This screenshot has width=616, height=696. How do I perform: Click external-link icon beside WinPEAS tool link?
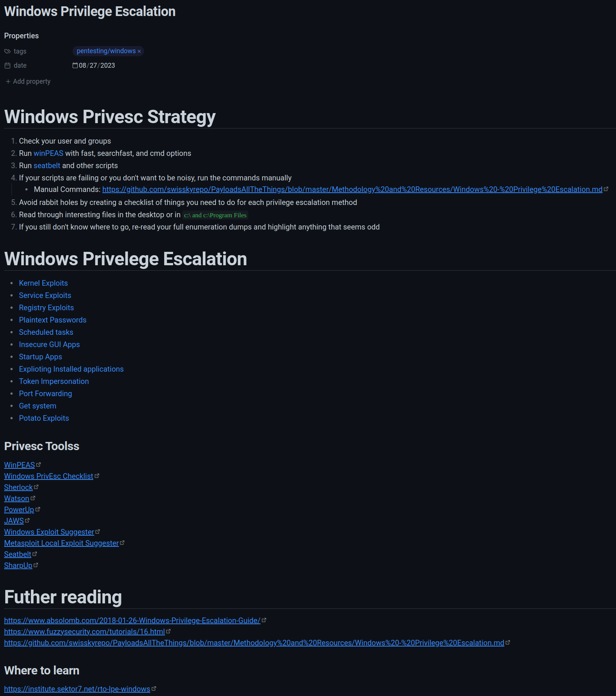tap(39, 465)
